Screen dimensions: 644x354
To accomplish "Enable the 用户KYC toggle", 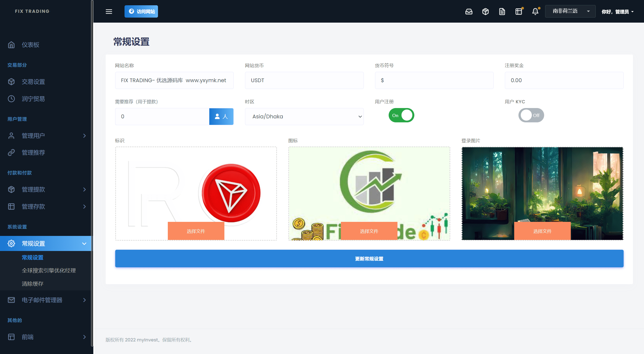I will click(531, 115).
